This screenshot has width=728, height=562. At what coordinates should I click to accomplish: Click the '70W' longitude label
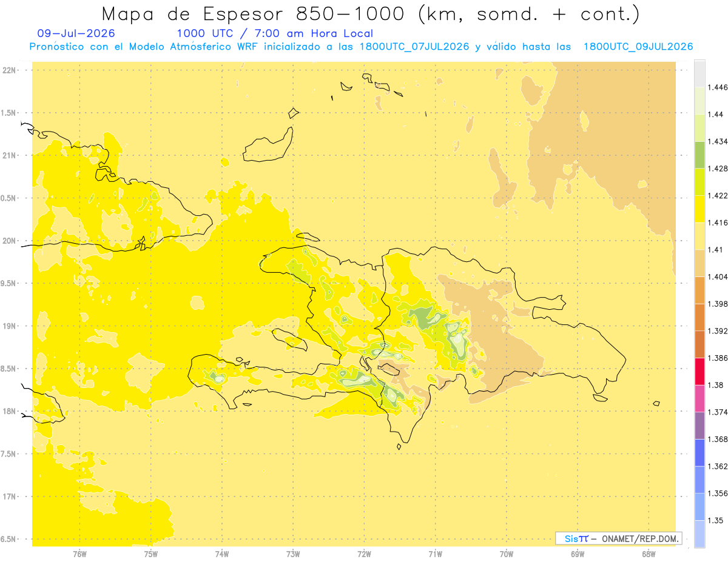tap(507, 554)
